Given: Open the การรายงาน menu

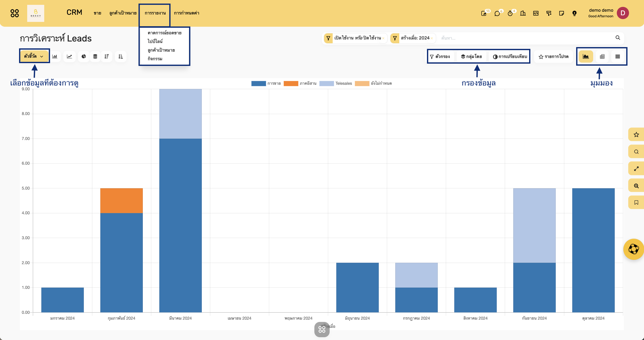Looking at the screenshot, I should [155, 13].
